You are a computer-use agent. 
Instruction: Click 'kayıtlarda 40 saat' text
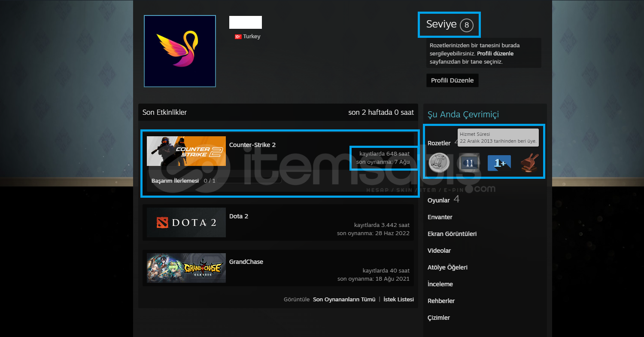(386, 270)
